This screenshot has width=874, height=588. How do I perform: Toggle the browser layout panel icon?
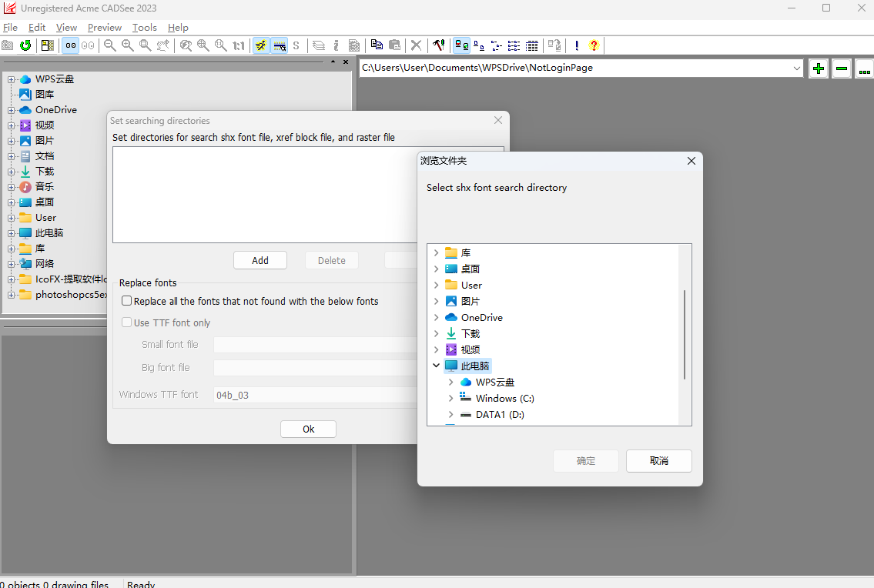(x=48, y=45)
